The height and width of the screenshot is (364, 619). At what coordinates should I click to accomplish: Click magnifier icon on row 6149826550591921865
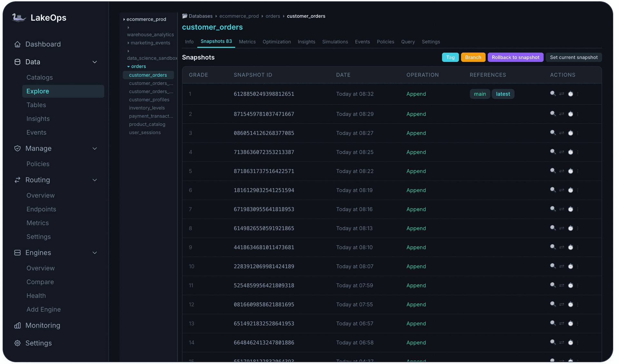[553, 228]
